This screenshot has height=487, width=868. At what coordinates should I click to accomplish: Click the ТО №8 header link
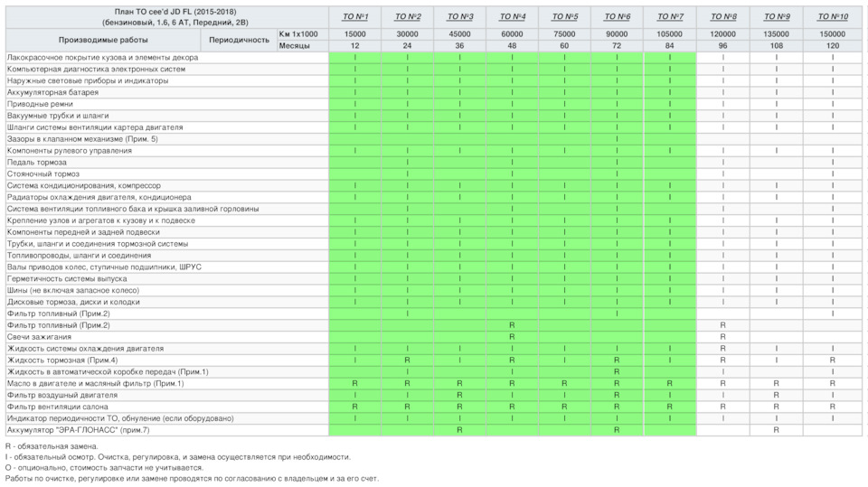tap(723, 16)
